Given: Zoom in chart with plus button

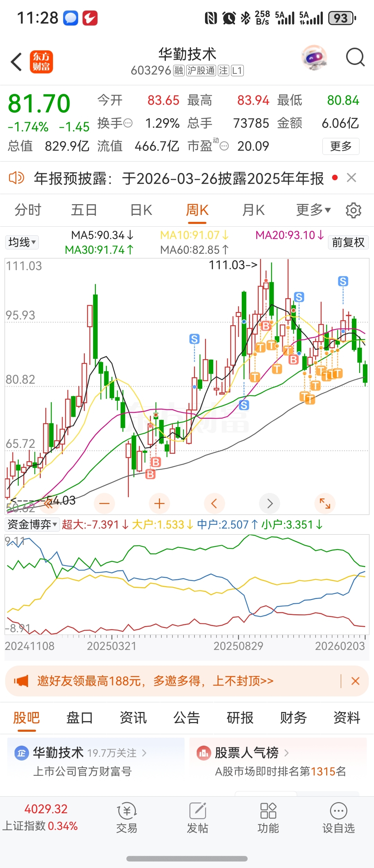Looking at the screenshot, I should click(159, 503).
